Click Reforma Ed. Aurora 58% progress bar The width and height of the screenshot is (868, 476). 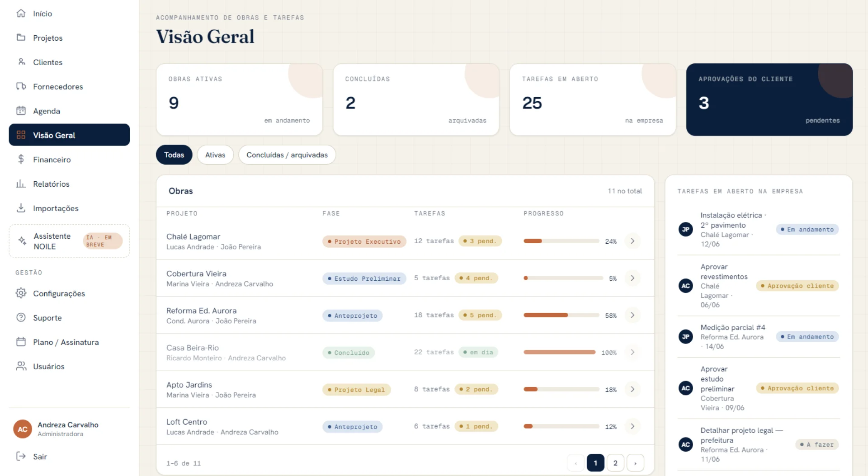pos(561,315)
